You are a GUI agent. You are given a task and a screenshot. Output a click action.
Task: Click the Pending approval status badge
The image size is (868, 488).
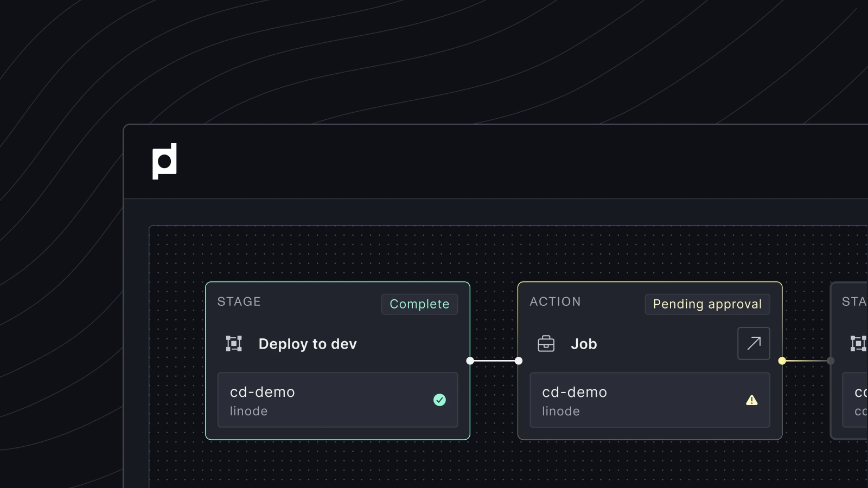707,304
